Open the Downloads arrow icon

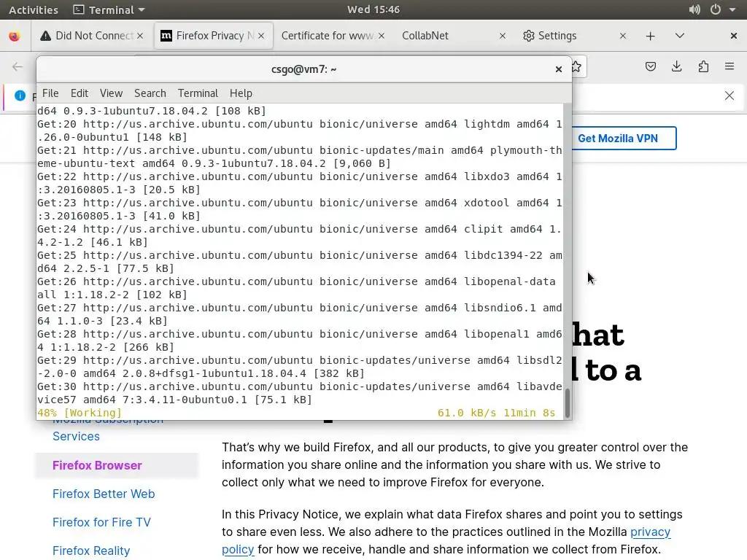[x=676, y=66]
